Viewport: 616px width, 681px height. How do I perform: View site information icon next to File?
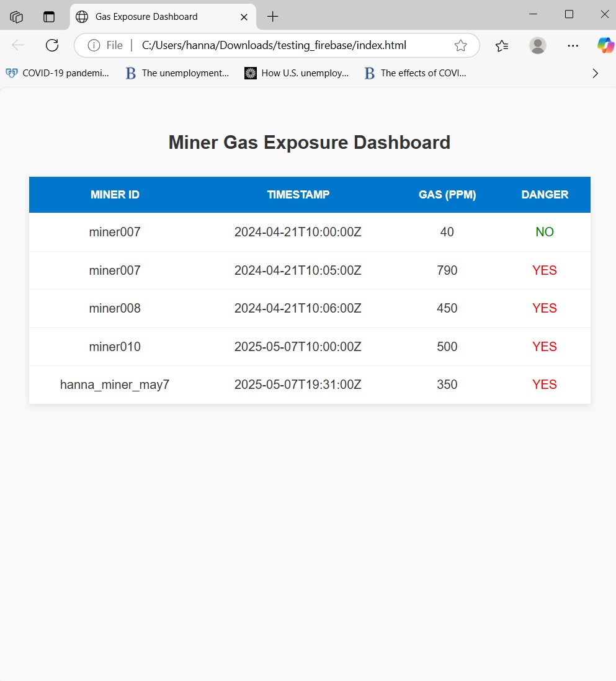94,45
